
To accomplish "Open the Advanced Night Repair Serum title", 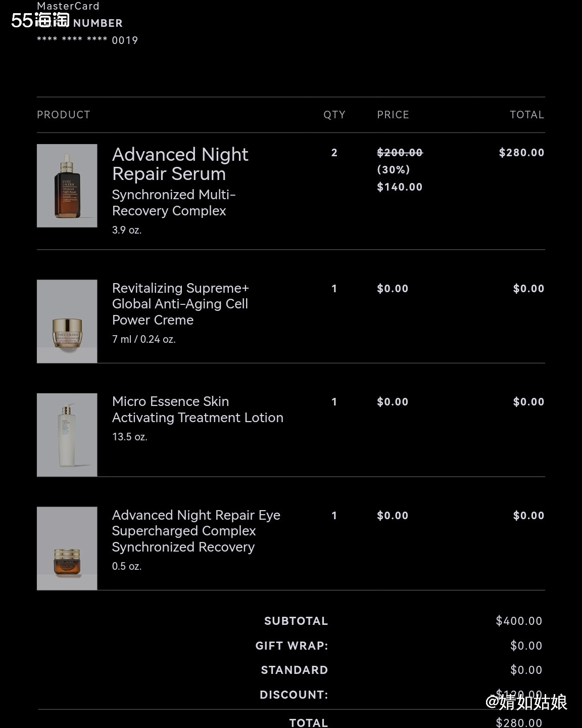I will pos(180,164).
